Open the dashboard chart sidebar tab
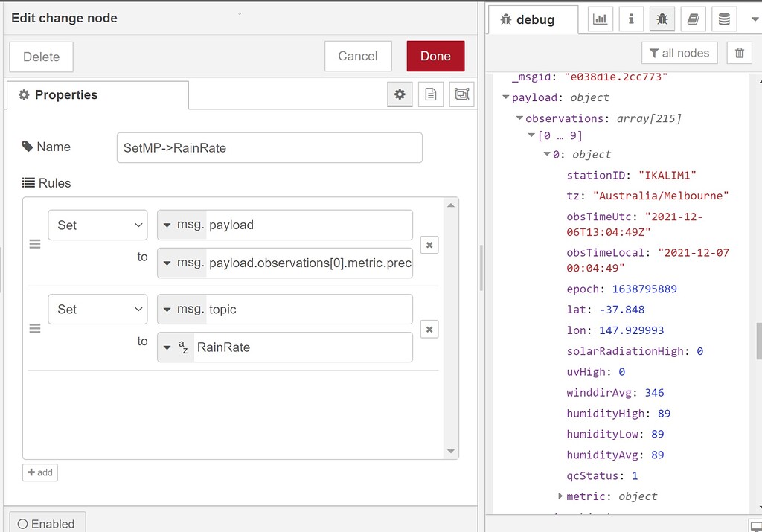The image size is (762, 532). (600, 19)
